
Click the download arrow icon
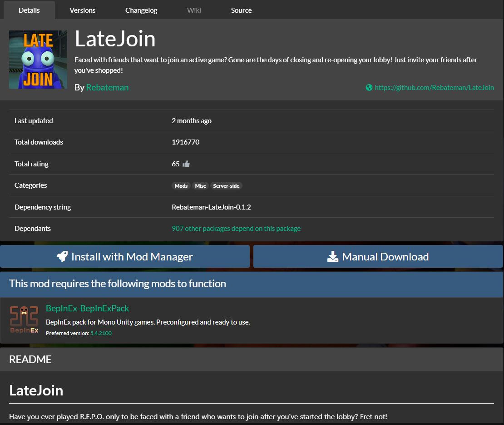click(333, 256)
